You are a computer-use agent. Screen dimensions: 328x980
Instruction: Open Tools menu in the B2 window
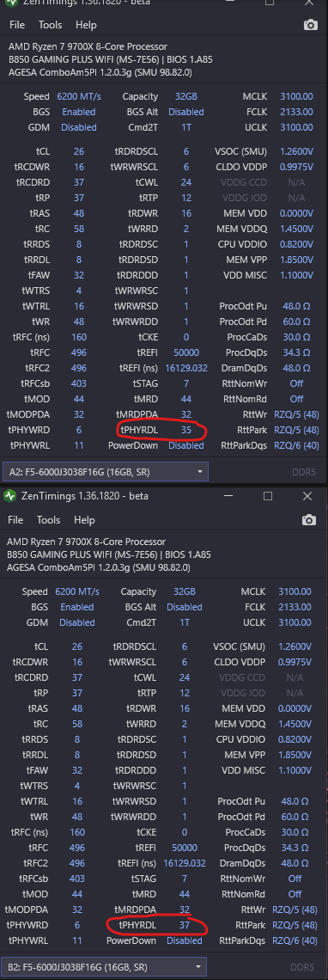click(x=49, y=520)
